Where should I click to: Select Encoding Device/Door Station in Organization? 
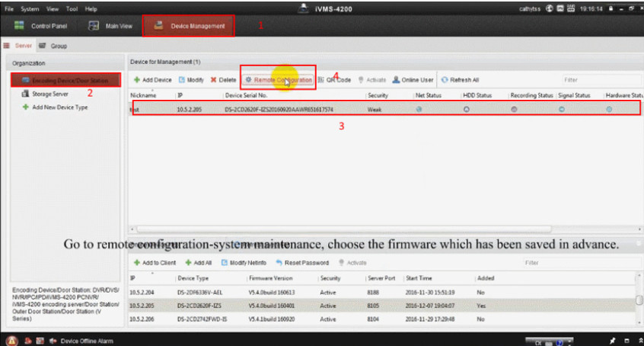tap(65, 80)
